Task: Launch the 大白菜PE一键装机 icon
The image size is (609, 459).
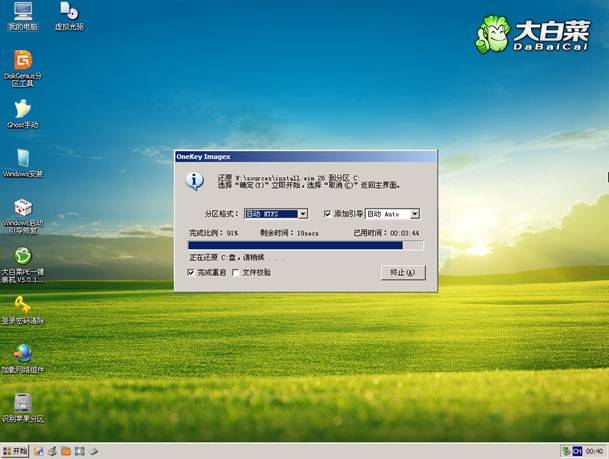Action: 21,256
